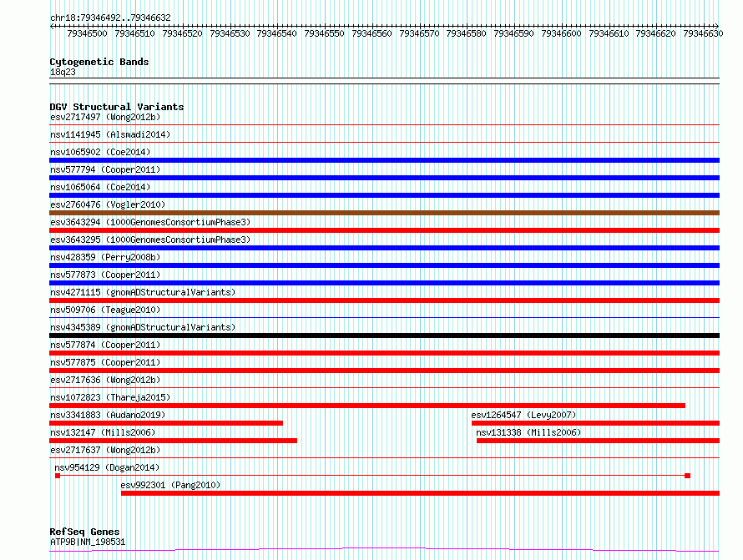The image size is (743, 560).
Task: Open the nsv954129 (Dogan2014) label
Action: tap(107, 467)
